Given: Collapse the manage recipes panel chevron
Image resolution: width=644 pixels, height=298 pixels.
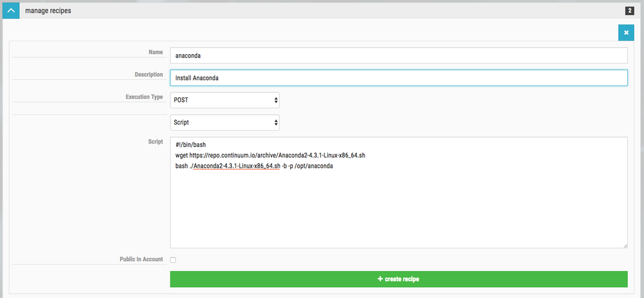Looking at the screenshot, I should (x=11, y=11).
